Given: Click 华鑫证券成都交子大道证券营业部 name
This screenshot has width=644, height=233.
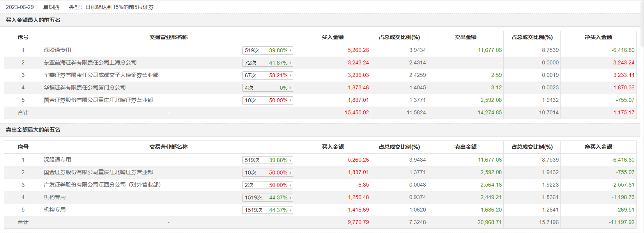Looking at the screenshot, I should point(101,75).
